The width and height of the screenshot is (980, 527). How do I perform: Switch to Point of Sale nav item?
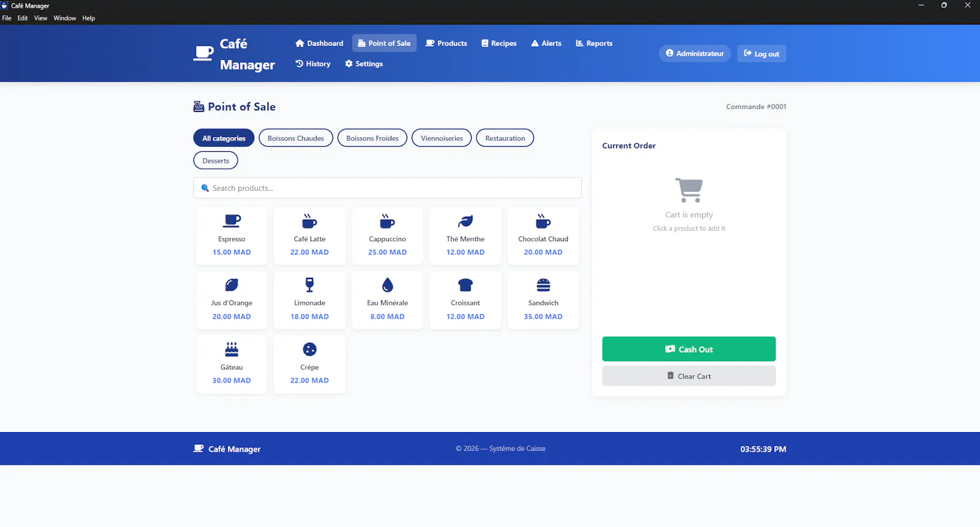point(384,43)
